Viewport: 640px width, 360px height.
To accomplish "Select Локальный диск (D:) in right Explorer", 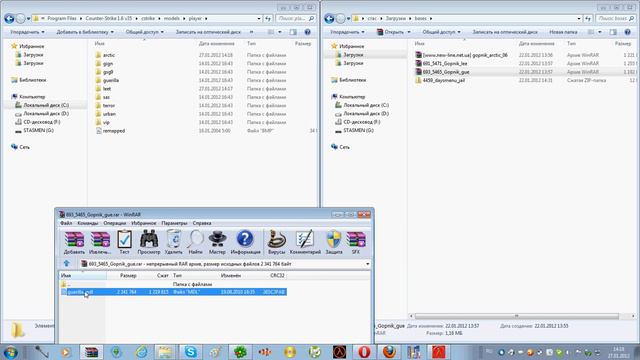I will 366,114.
